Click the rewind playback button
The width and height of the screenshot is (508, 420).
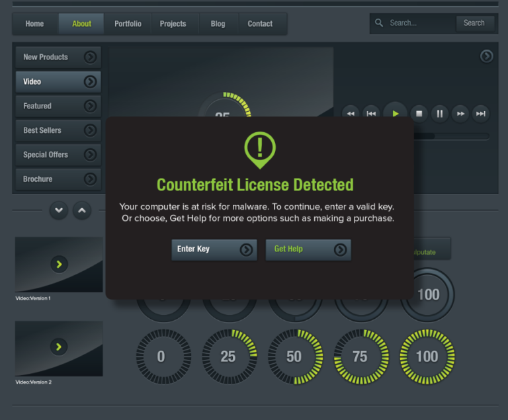click(351, 114)
